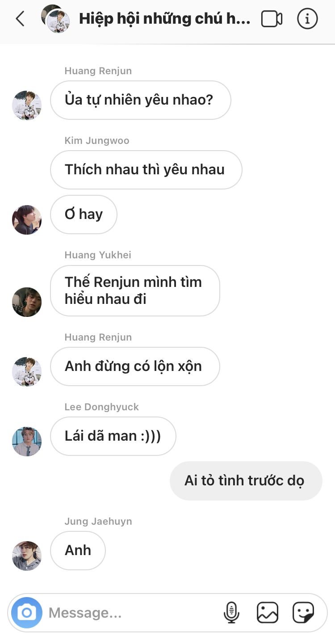Tap Huang Yukhei's profile picture
335x644 pixels.
[27, 302]
